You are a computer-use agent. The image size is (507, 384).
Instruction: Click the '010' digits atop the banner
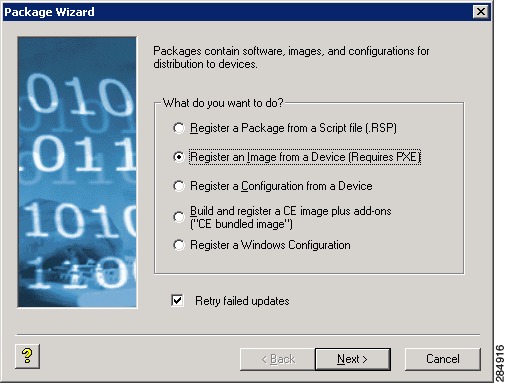point(78,96)
